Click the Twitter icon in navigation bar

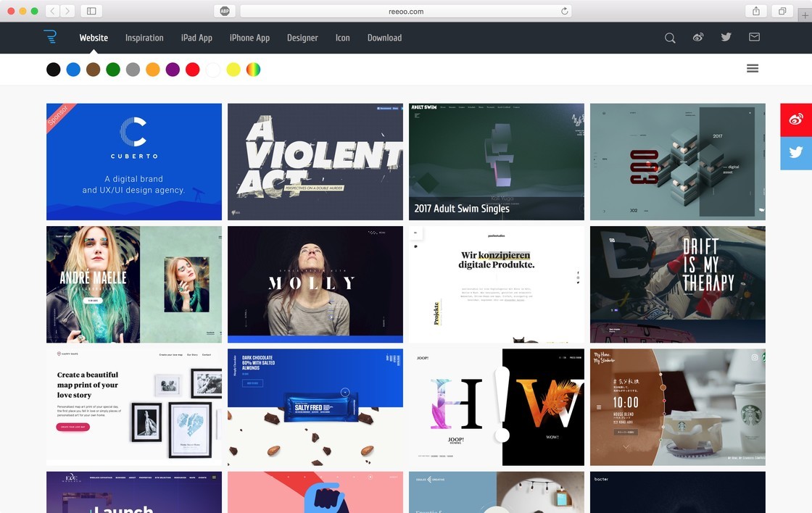[x=726, y=38]
